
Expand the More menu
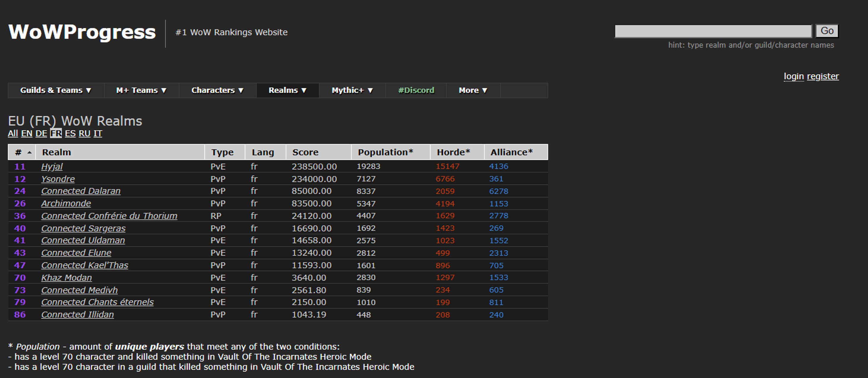click(473, 90)
